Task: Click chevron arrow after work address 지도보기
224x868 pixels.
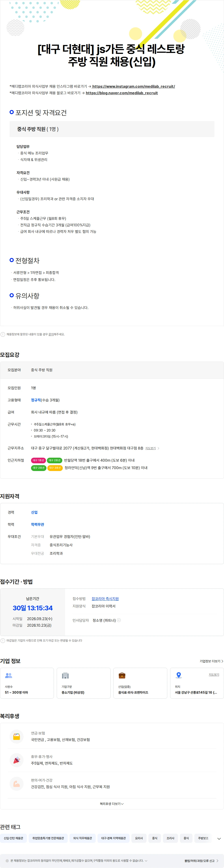Action: coord(158,448)
